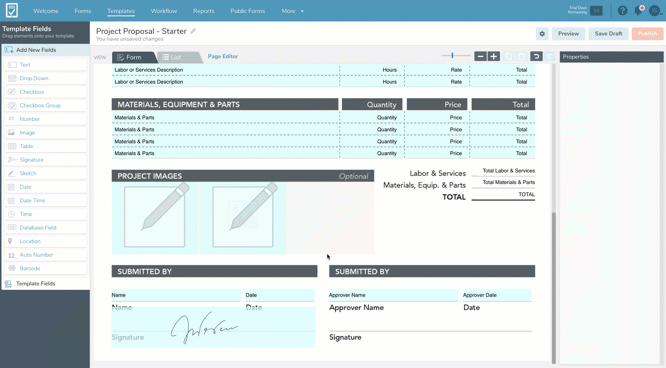The image size is (666, 368).
Task: Switch to the Form view tab
Action: coord(133,57)
